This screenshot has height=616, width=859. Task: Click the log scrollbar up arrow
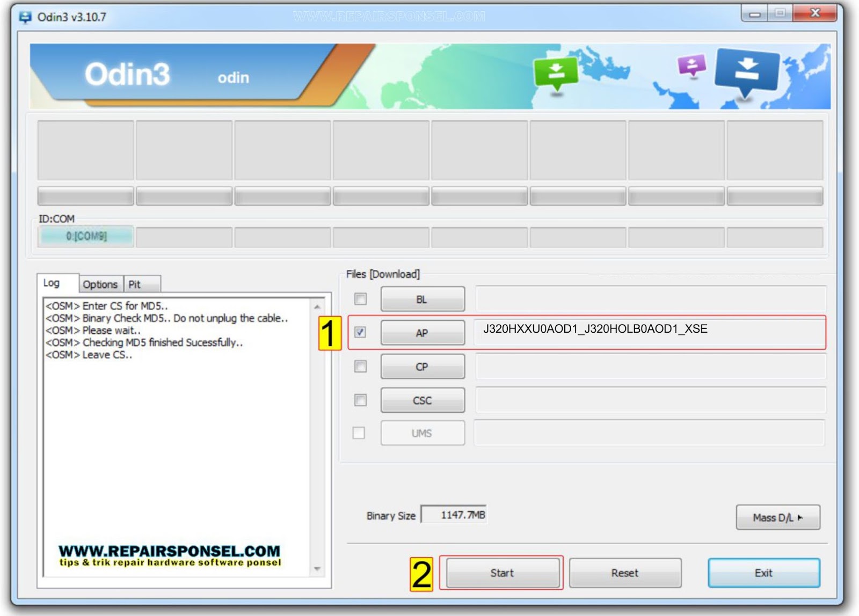click(317, 307)
